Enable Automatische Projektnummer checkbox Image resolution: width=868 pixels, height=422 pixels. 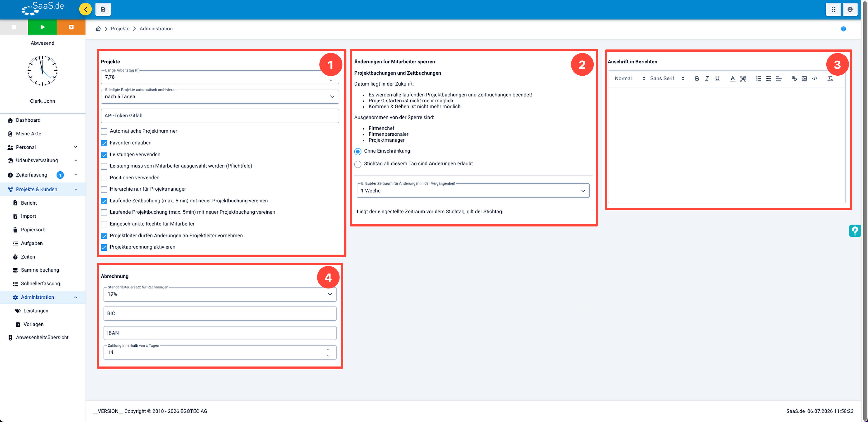[x=104, y=131]
